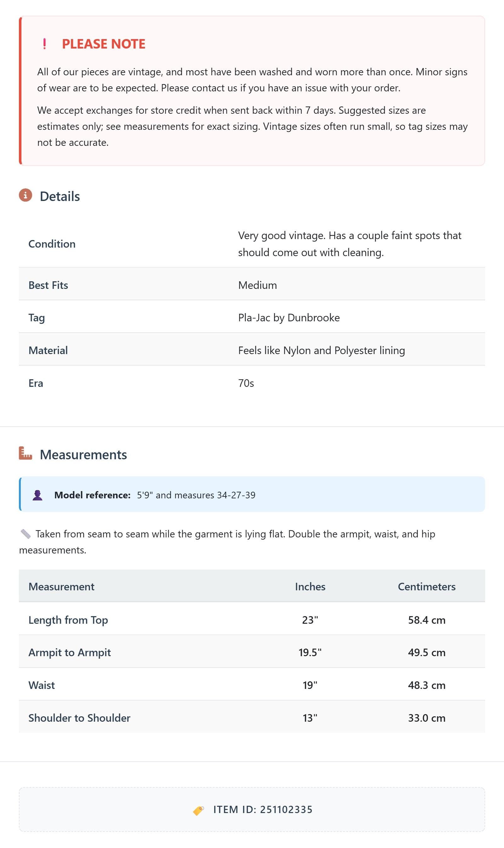Click the PLEASE NOTE heading
The image size is (504, 848).
coord(104,44)
